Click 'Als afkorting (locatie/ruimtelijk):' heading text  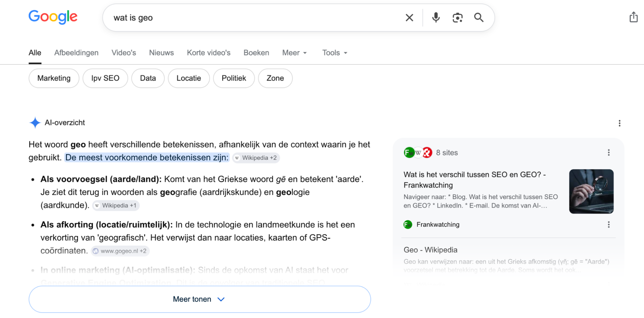coord(107,225)
